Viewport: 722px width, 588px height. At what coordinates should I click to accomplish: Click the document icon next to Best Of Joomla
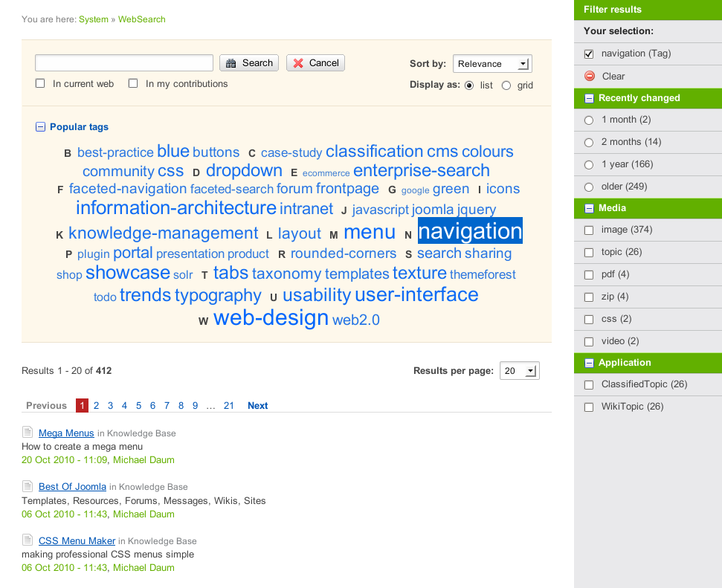coord(28,486)
